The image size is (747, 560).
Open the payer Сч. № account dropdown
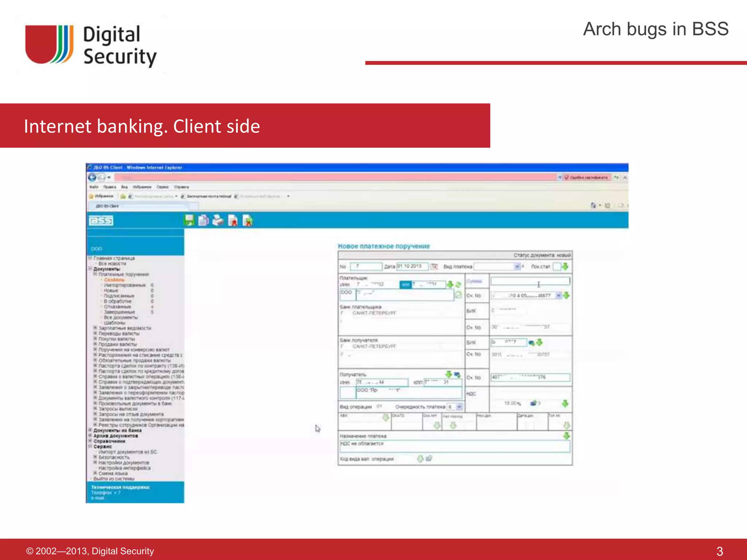558,295
